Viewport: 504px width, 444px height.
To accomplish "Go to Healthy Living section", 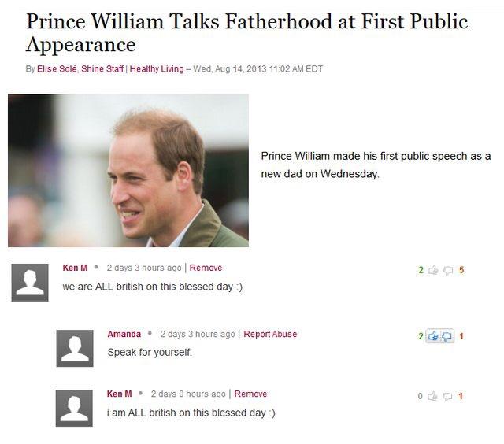I will click(x=157, y=69).
